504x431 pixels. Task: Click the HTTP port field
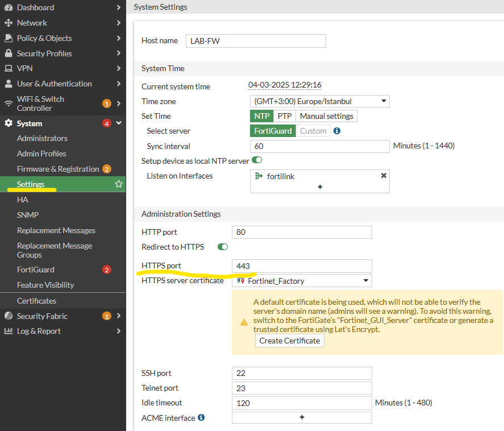click(302, 232)
